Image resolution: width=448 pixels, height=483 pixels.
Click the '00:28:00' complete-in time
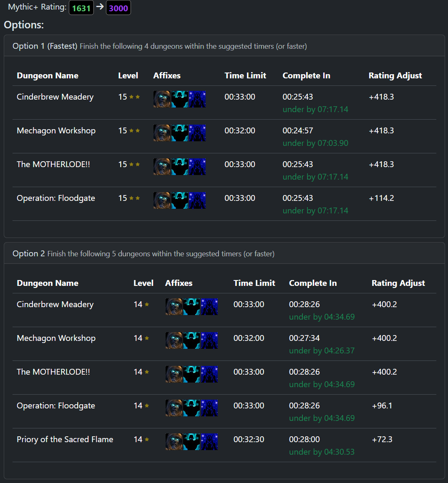pos(305,440)
